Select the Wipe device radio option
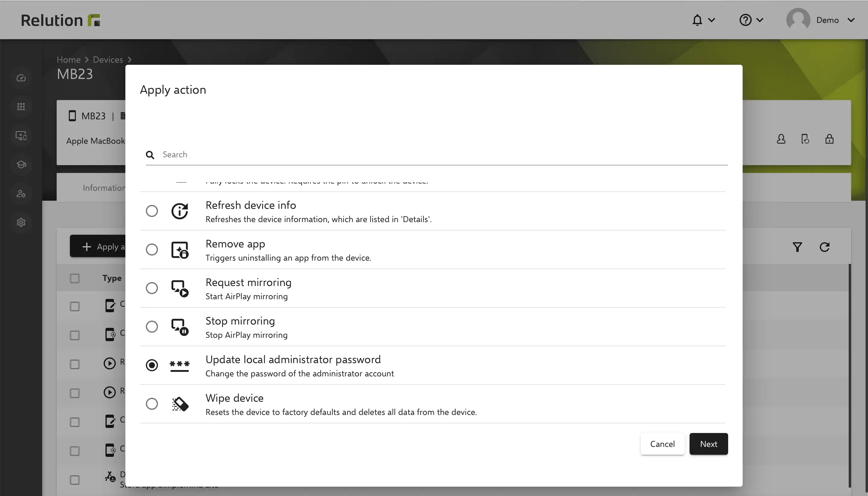Screen dimensions: 868x496 [152, 404]
